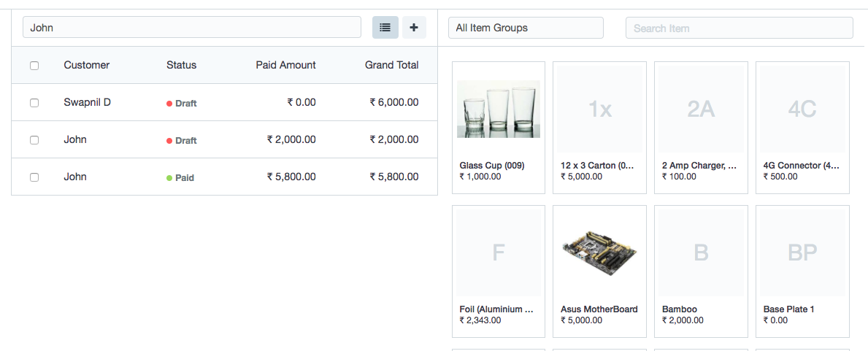The width and height of the screenshot is (868, 351).
Task: Click the plus icon to add new invoice
Action: [414, 28]
